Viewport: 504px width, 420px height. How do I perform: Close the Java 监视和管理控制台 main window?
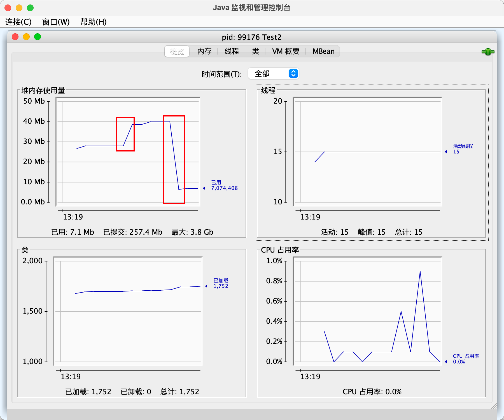point(8,8)
